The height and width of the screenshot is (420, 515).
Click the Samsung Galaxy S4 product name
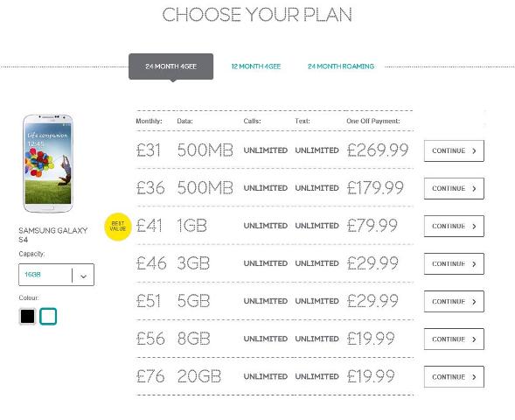52,235
